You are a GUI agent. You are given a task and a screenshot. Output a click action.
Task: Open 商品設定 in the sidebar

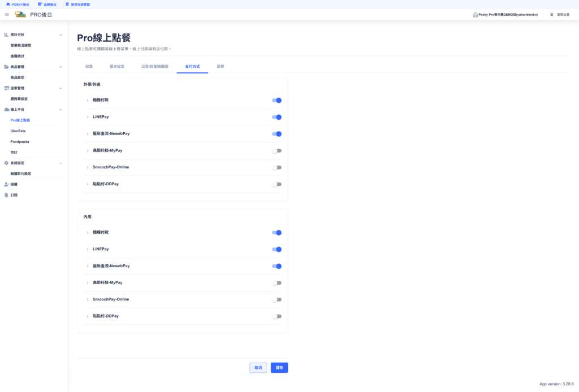[18, 77]
